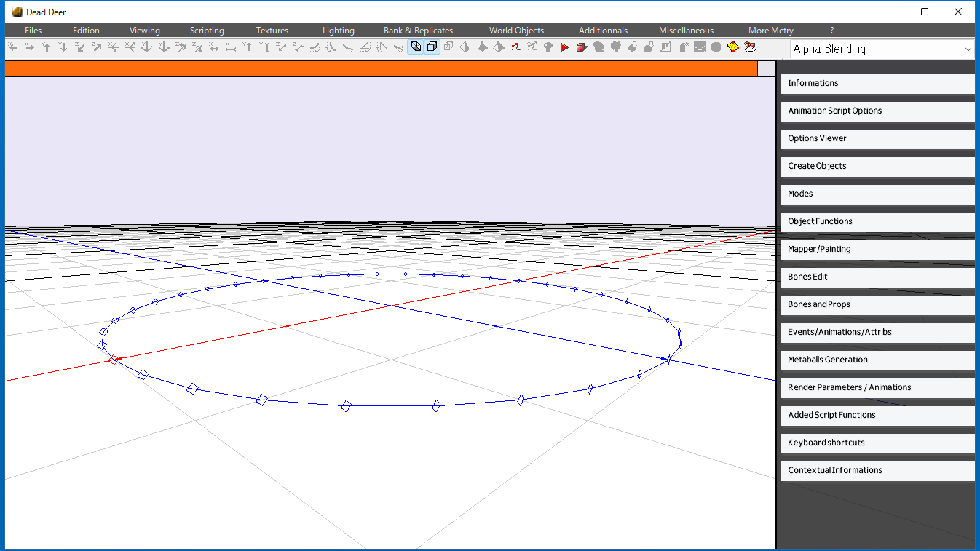This screenshot has width=980, height=551.
Task: Expand the Metaballs Generation panel
Action: 877,360
